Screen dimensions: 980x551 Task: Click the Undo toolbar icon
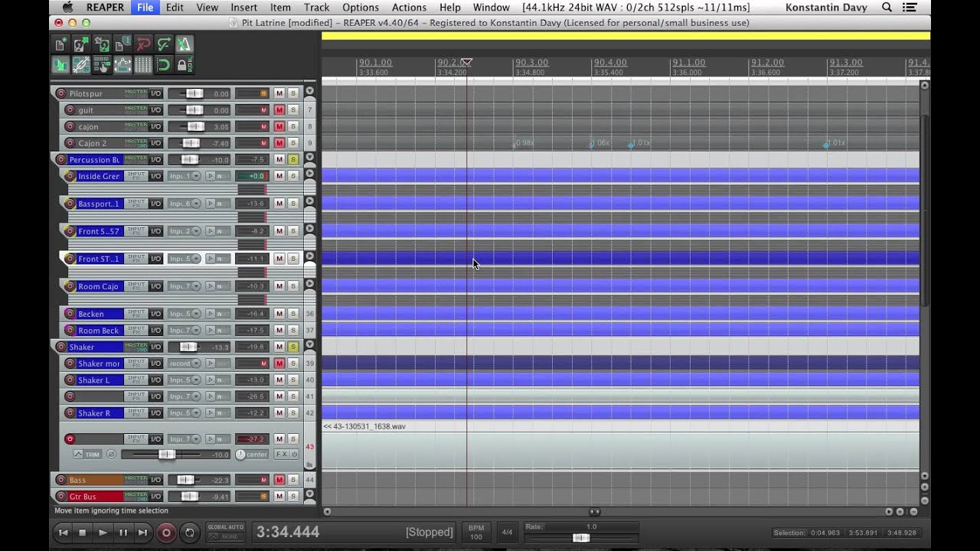click(x=143, y=44)
